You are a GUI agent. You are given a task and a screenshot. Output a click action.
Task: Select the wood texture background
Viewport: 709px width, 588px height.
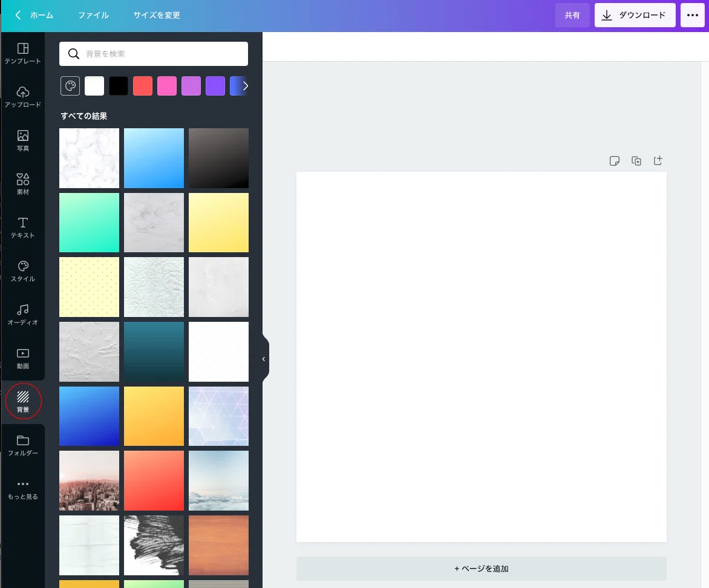coord(218,546)
